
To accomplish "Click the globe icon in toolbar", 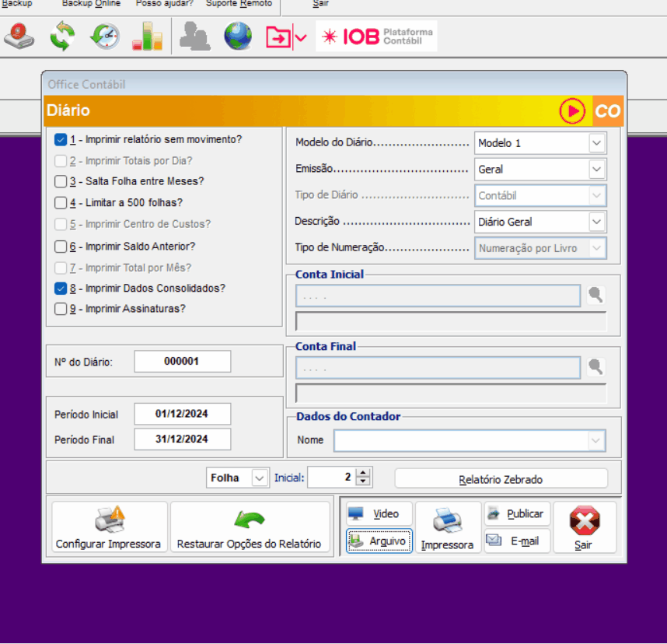I will [238, 36].
